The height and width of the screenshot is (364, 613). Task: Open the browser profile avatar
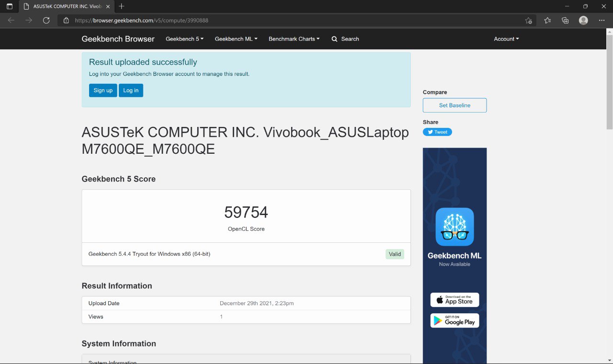583,20
